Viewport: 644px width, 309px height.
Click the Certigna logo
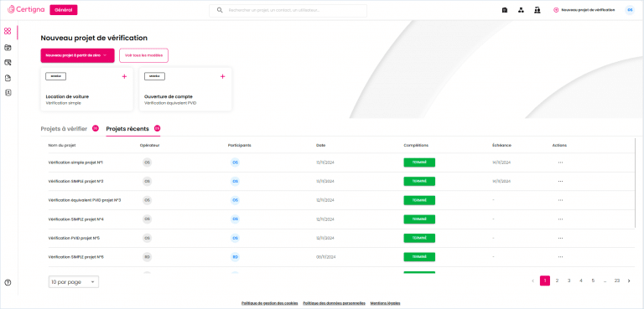(x=26, y=9)
